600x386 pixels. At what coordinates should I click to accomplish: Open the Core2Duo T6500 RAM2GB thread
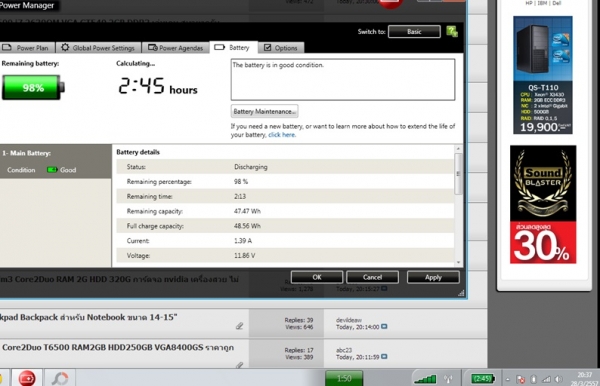[118, 347]
